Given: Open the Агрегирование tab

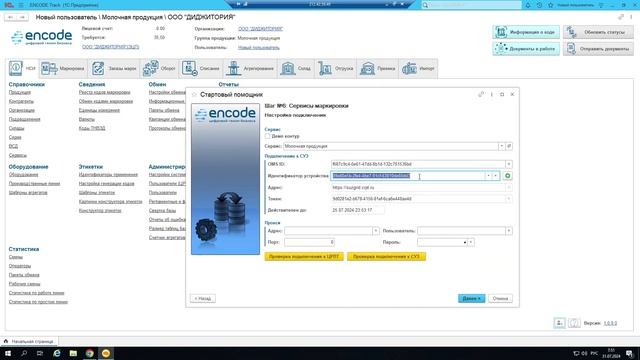Looking at the screenshot, I should pyautogui.click(x=250, y=69).
